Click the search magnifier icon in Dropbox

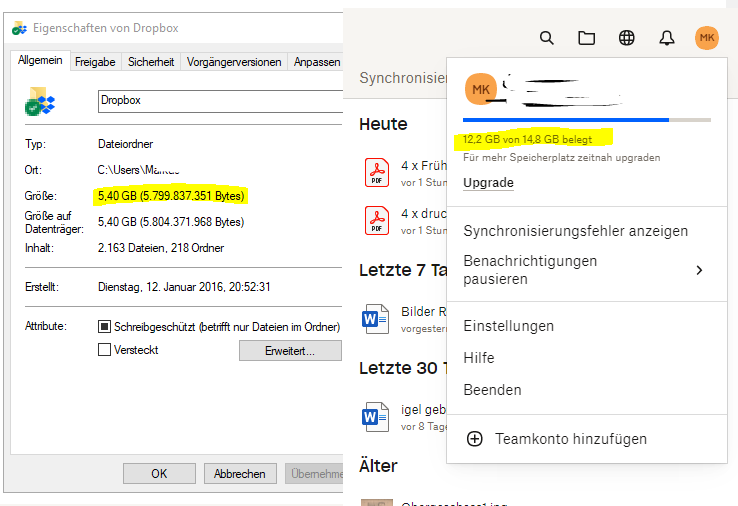(546, 38)
